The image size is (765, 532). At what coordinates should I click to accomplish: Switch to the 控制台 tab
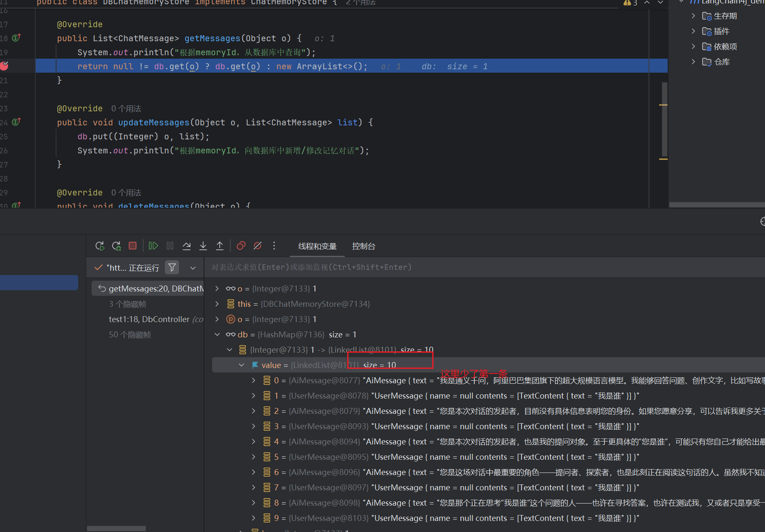pos(364,246)
